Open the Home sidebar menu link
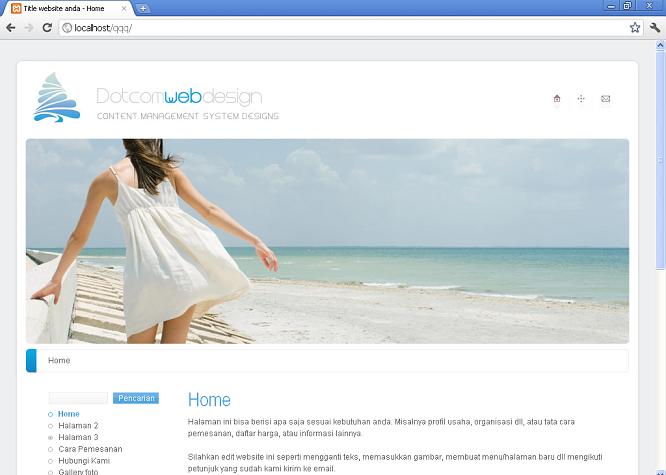666x475 pixels. pos(68,414)
